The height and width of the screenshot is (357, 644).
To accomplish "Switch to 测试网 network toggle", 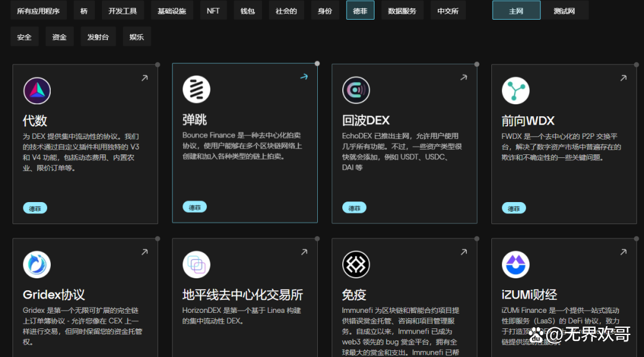I will [564, 11].
